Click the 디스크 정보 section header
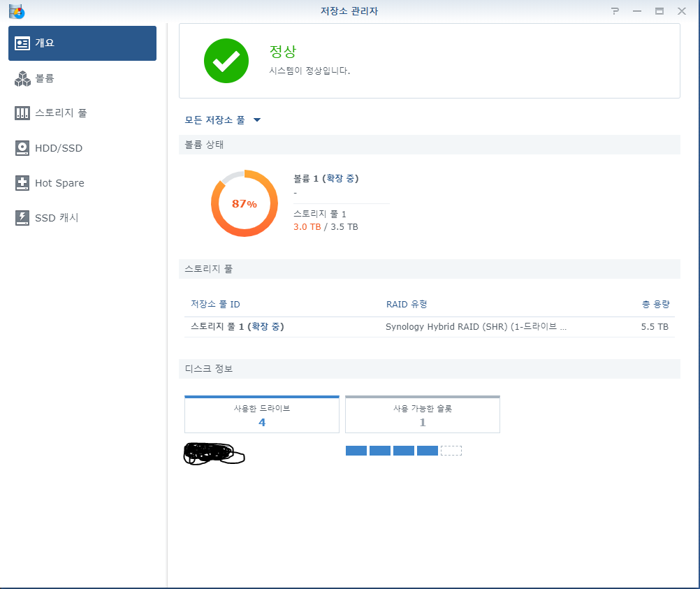Screen dimensions: 700x589 [430, 369]
